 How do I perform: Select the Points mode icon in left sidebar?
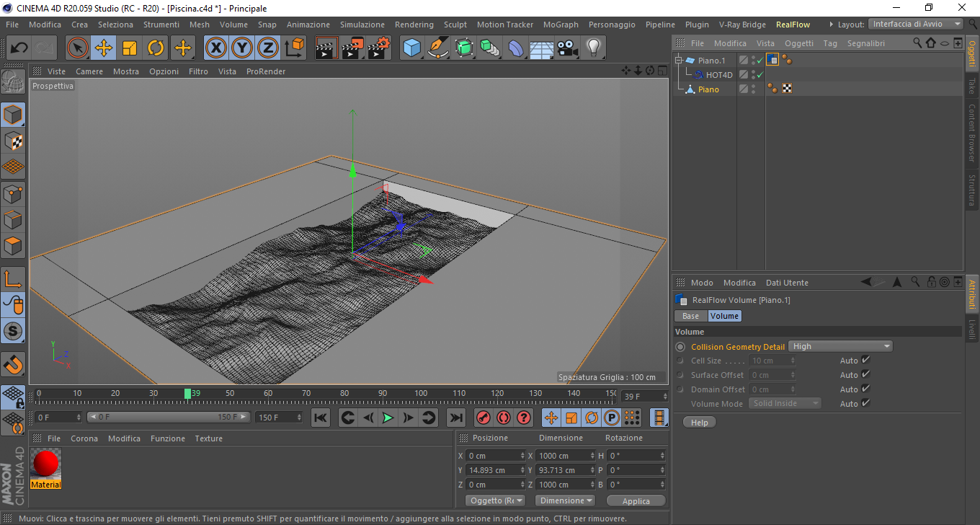(x=13, y=193)
